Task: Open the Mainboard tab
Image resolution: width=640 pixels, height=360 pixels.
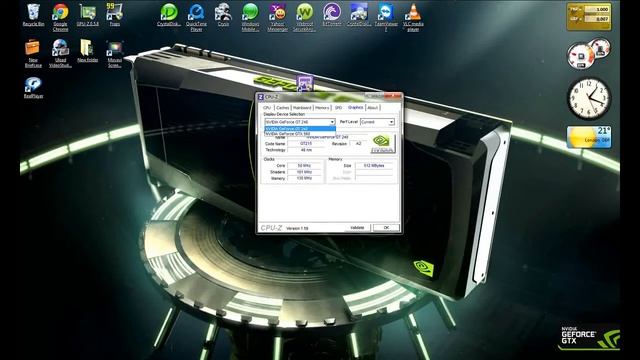Action: [302, 107]
